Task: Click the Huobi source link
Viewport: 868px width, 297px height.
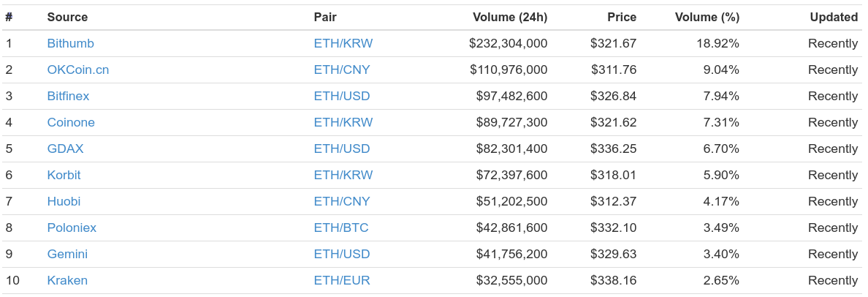Action: [x=64, y=201]
